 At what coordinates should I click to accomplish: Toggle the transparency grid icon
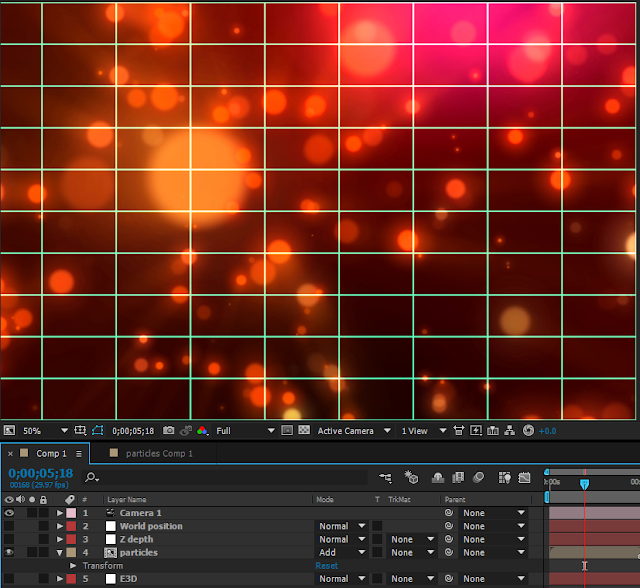[303, 431]
